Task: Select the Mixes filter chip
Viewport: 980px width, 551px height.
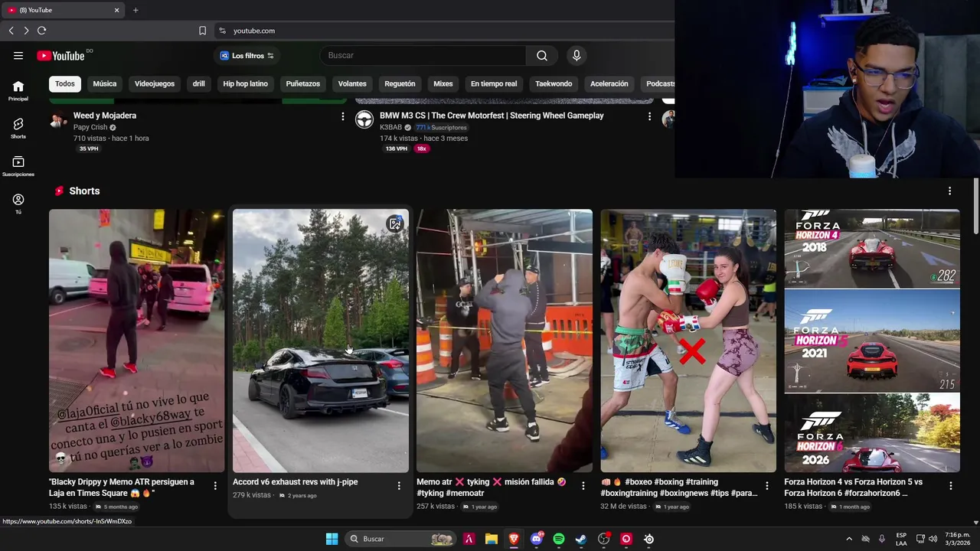Action: pos(443,83)
